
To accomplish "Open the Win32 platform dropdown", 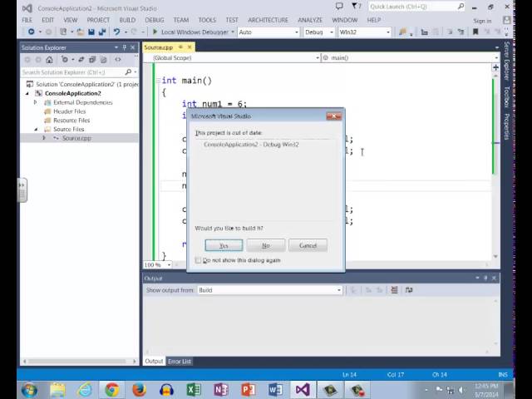I will [x=365, y=32].
